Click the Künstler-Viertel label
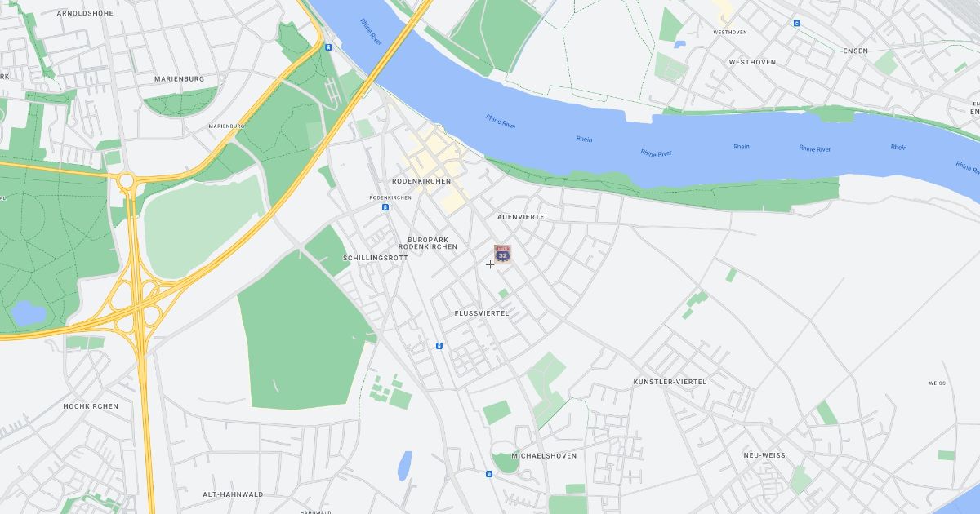The width and height of the screenshot is (980, 514). click(x=670, y=382)
